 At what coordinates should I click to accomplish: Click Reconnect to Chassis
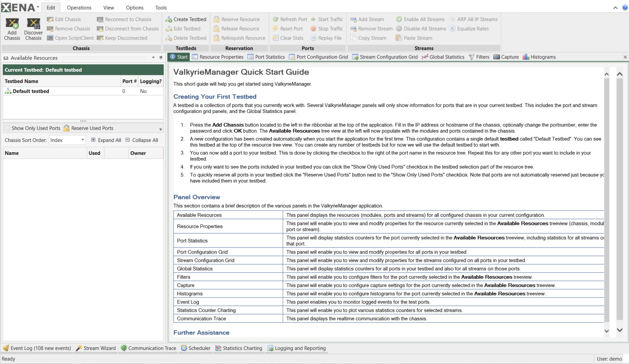click(124, 19)
